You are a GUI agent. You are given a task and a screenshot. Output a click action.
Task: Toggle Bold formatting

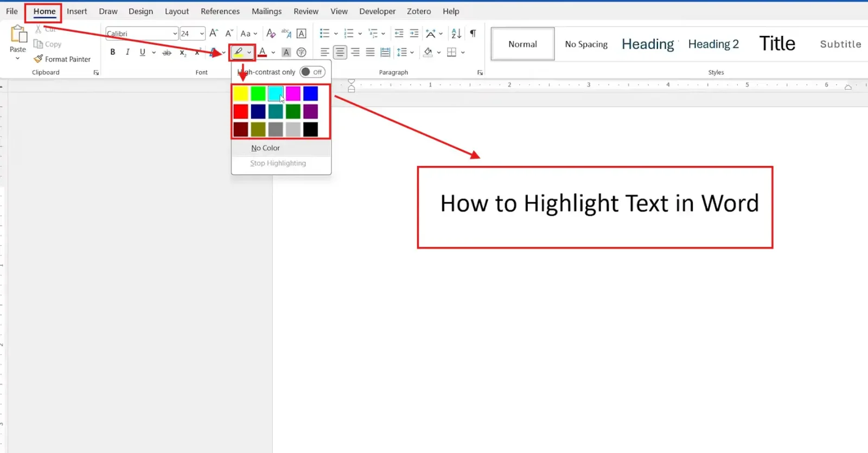click(x=112, y=52)
